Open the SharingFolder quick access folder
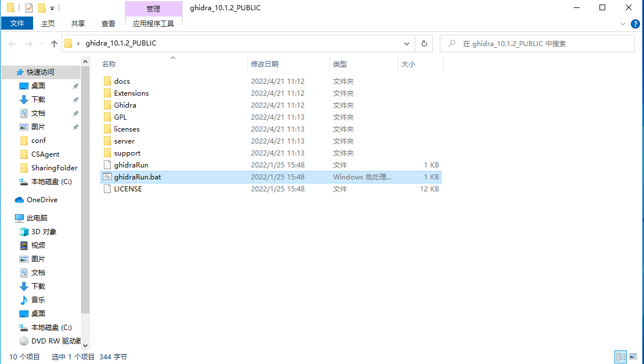Viewport: 644px width, 364px height. (48, 168)
